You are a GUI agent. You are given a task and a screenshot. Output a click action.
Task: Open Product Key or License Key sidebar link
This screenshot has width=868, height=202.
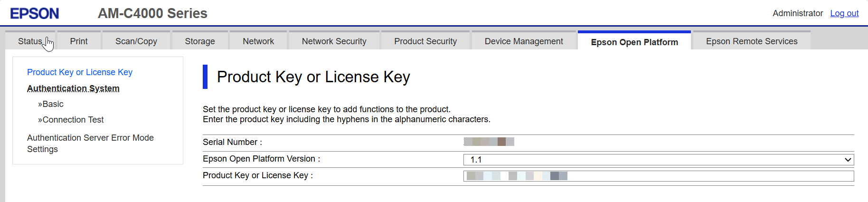[x=80, y=72]
